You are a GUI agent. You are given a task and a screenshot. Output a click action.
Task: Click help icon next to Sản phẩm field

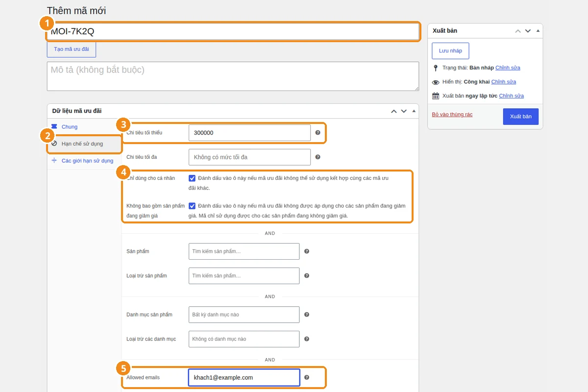coord(307,251)
